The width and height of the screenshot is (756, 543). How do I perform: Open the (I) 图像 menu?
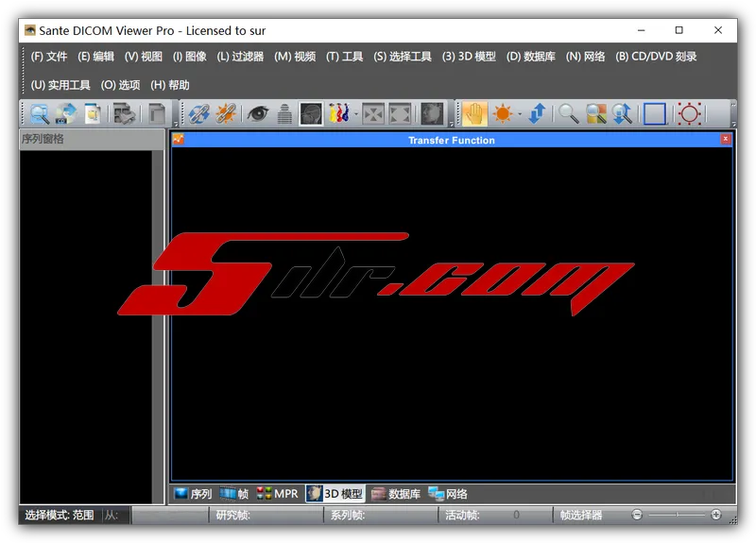(x=190, y=57)
